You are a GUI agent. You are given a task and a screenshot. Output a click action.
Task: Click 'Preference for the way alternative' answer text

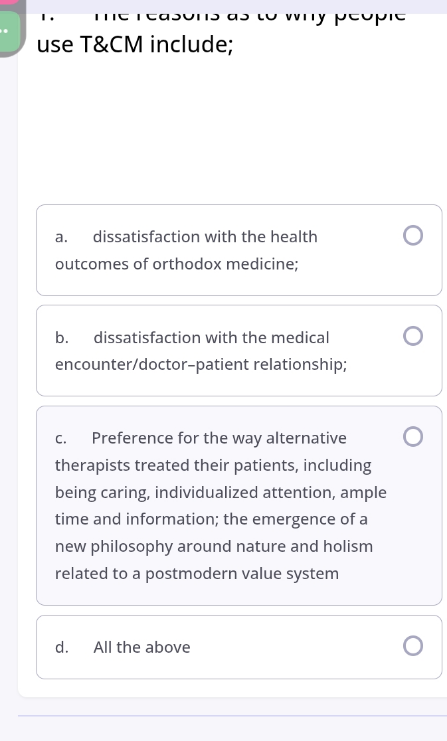(219, 438)
